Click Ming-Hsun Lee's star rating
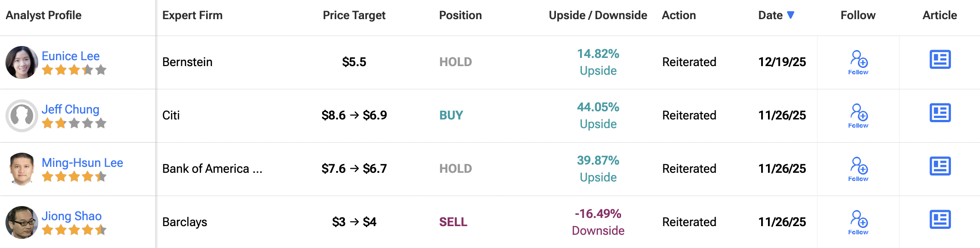The width and height of the screenshot is (980, 248). [x=74, y=177]
